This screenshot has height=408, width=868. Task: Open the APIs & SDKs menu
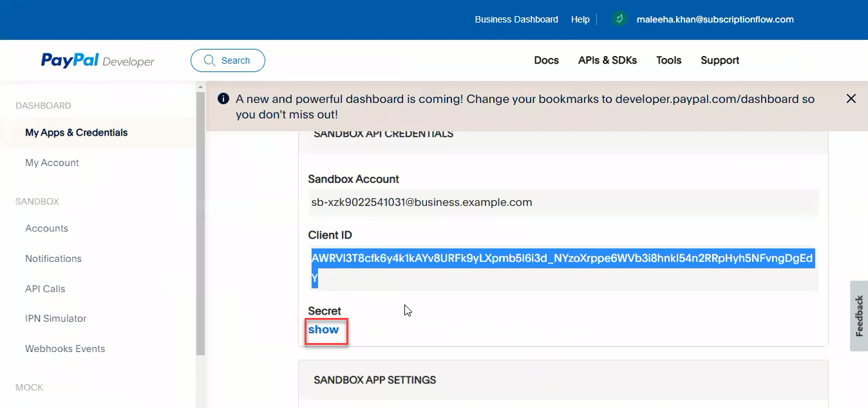[x=607, y=60]
